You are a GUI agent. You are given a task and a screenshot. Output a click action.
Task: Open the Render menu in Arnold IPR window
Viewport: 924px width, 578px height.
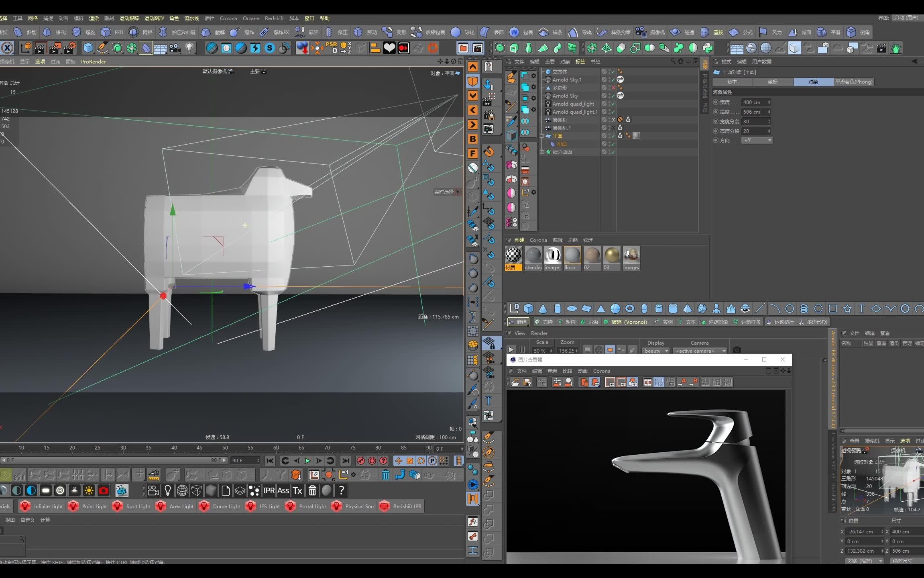[539, 333]
